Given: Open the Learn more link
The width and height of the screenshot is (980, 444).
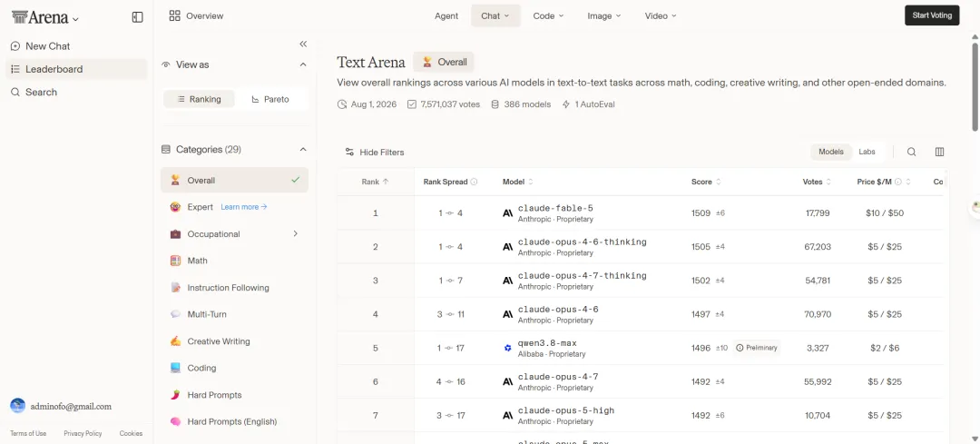Looking at the screenshot, I should [x=244, y=207].
